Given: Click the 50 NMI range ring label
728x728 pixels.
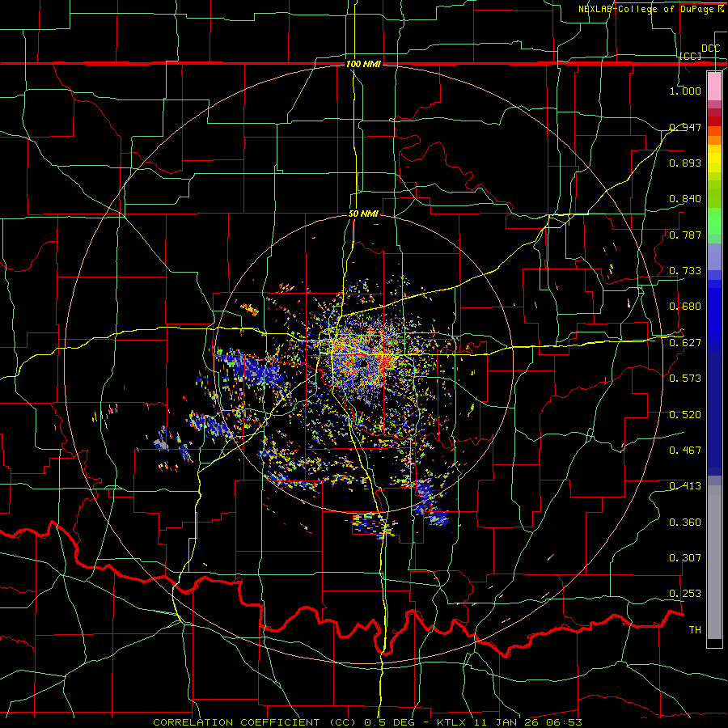Looking at the screenshot, I should click(x=363, y=214).
